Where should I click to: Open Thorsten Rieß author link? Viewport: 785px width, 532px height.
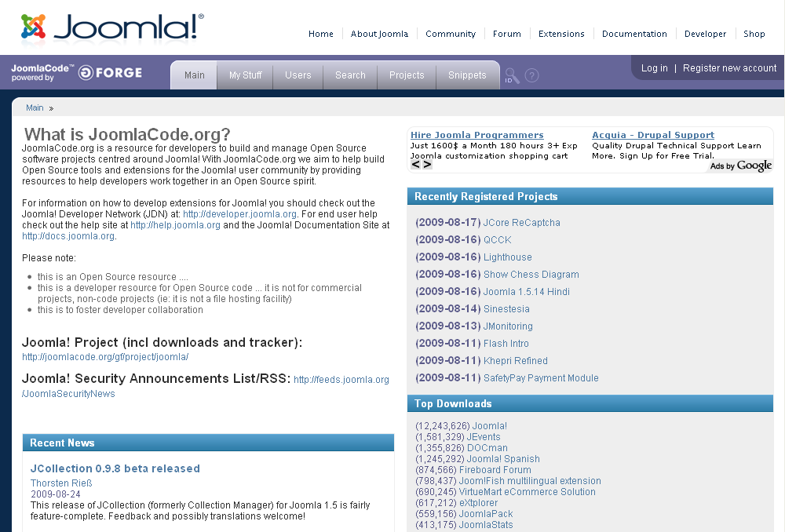pos(61,483)
